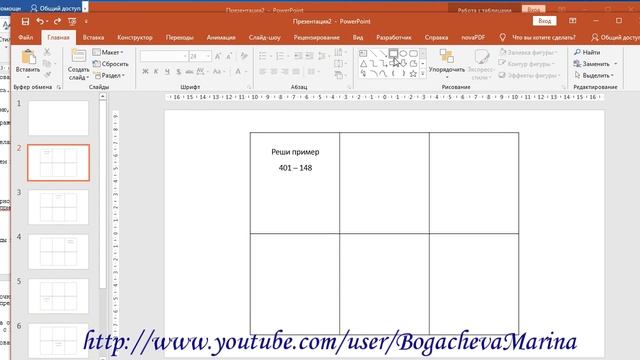Open the Макет layout dropdown
The height and width of the screenshot is (360, 640).
pyautogui.click(x=108, y=52)
